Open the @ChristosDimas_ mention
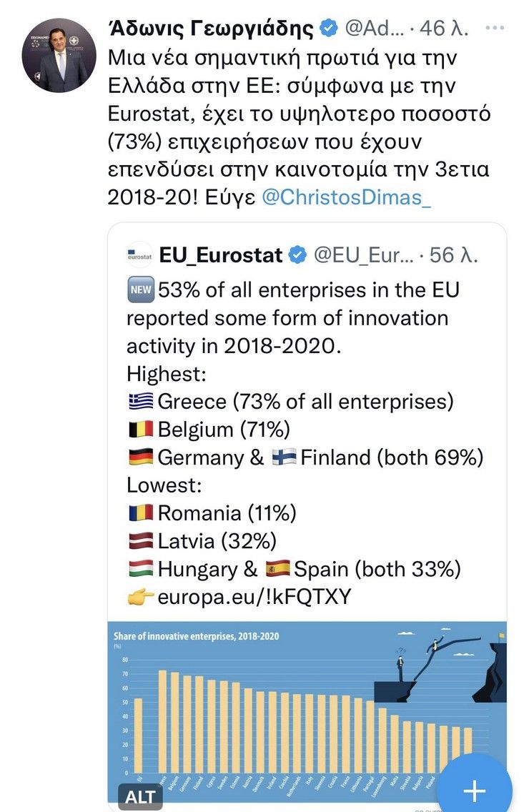This screenshot has height=812, width=529. point(346,197)
